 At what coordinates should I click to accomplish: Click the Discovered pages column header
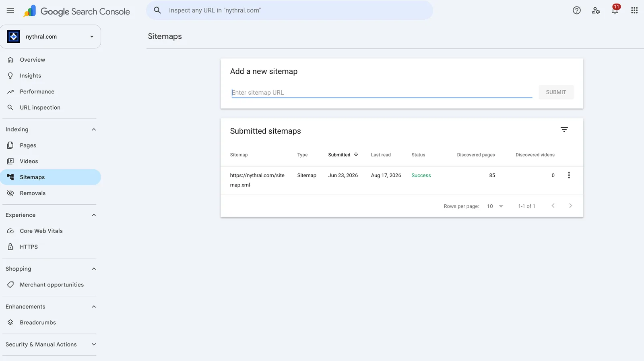click(476, 155)
